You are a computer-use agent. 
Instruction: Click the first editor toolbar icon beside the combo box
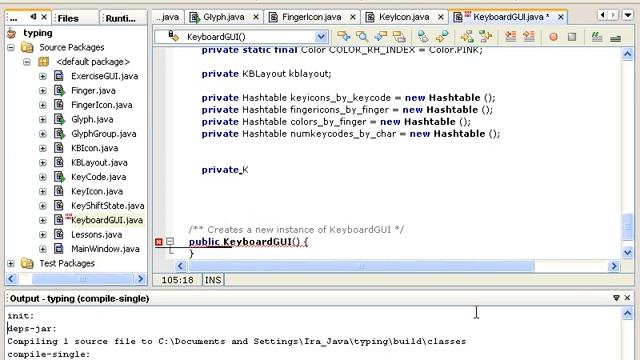(x=344, y=37)
